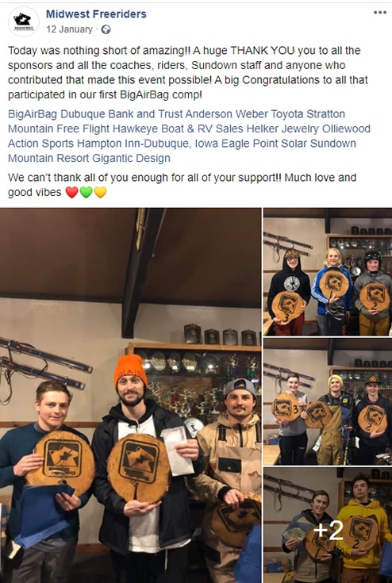Open middle-right photo with yellow beanie rider
Image resolution: width=392 pixels, height=583 pixels.
(328, 401)
